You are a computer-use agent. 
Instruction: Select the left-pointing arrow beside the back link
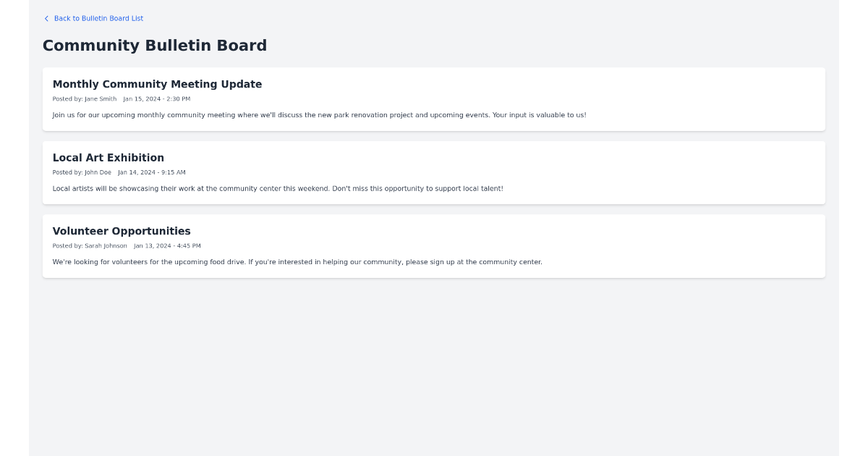click(46, 18)
